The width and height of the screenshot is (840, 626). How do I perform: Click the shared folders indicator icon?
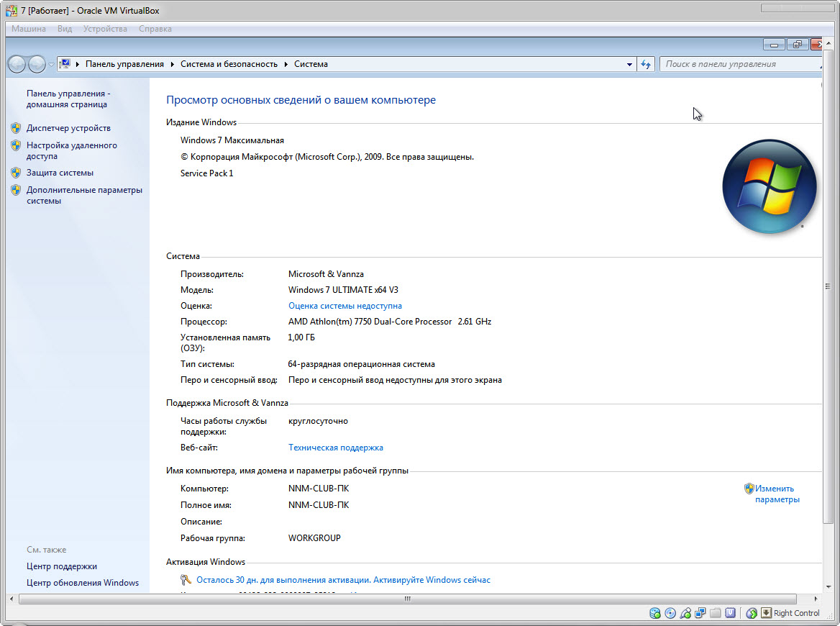pos(716,613)
